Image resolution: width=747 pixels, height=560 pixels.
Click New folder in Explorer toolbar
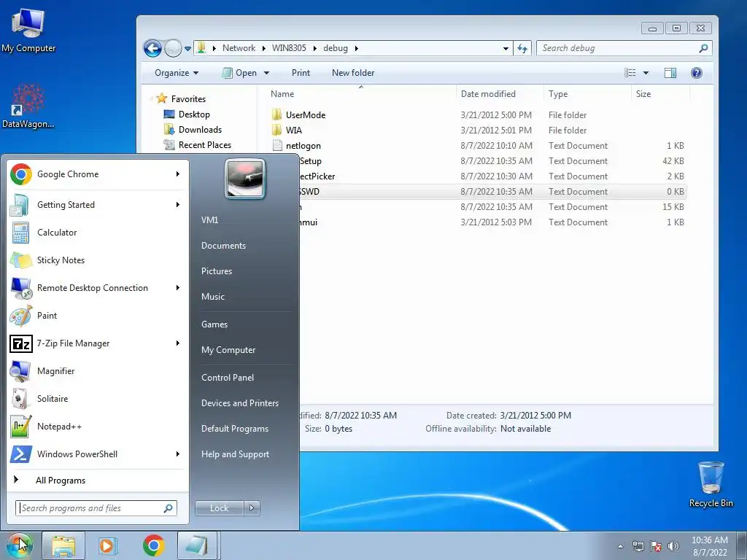[x=353, y=73]
